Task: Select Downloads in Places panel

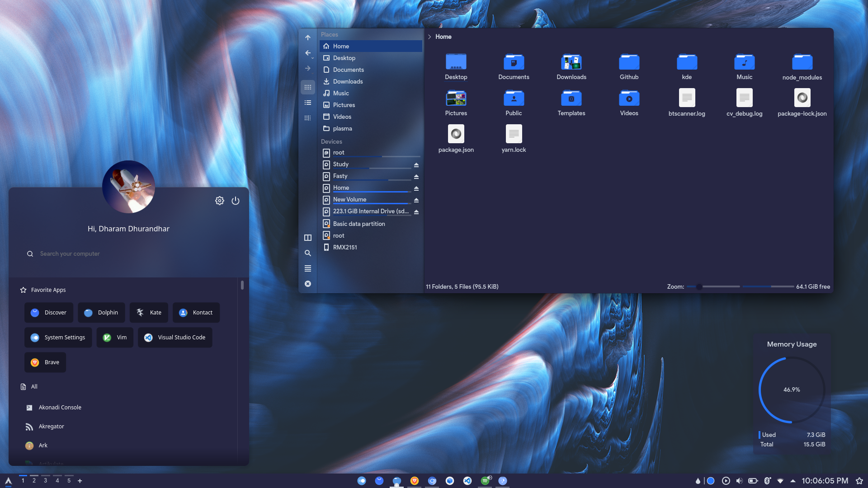Action: tap(348, 81)
